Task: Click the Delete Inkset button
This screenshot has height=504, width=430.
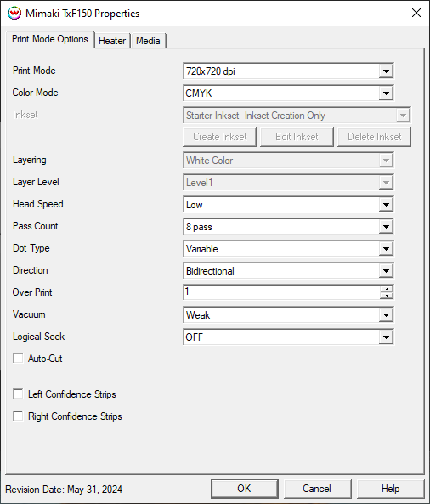Action: (x=375, y=137)
